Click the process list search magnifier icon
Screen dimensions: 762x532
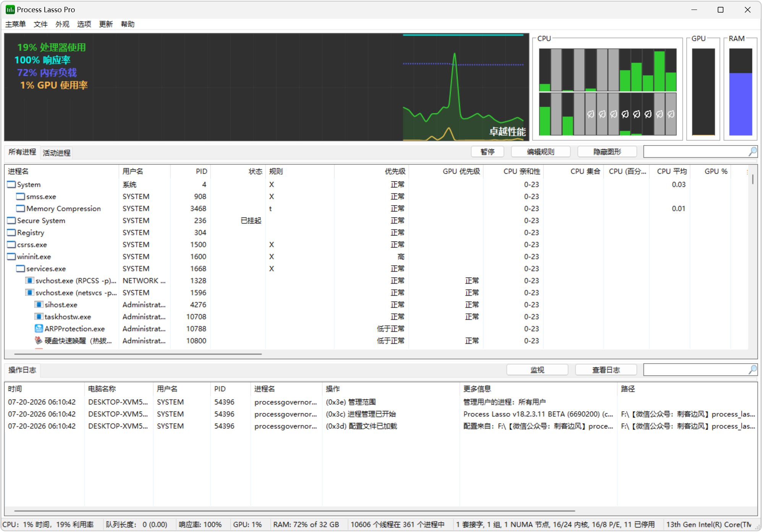pyautogui.click(x=752, y=152)
